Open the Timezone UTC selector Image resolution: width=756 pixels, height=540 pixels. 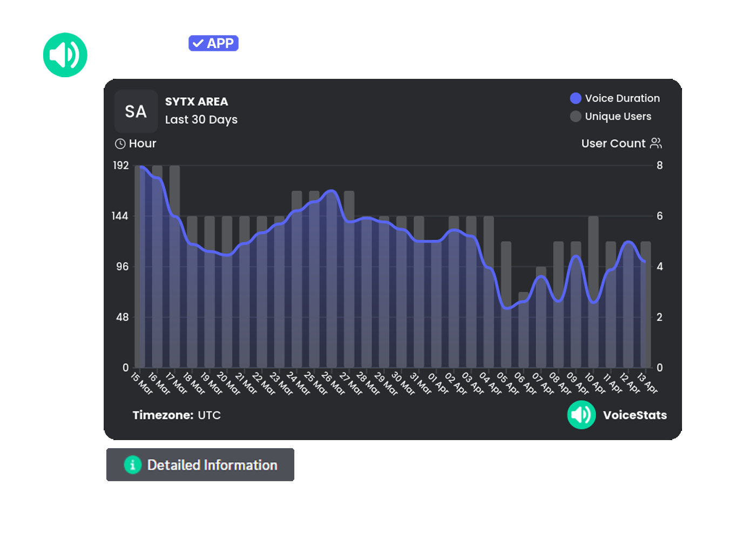tap(177, 415)
